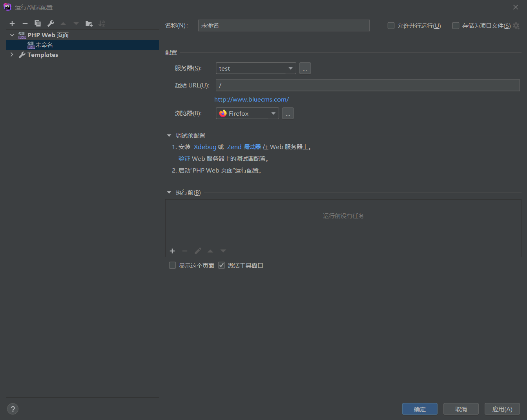
Task: Focus the 起始 URL input field
Action: click(x=368, y=85)
